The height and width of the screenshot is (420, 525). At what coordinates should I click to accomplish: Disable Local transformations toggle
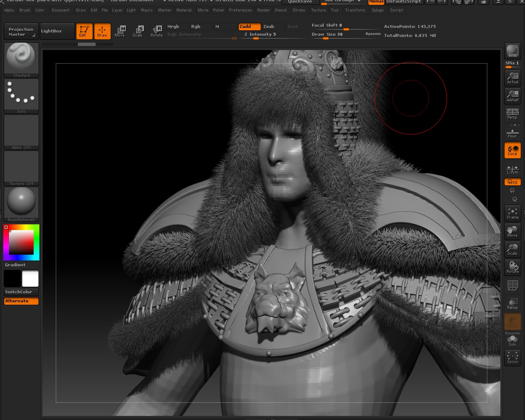tap(512, 150)
